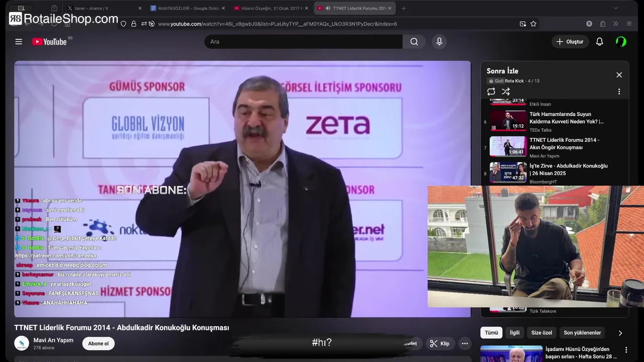The image size is (644, 362).
Task: Click 'TEDx Talks' channel text
Action: click(x=540, y=130)
